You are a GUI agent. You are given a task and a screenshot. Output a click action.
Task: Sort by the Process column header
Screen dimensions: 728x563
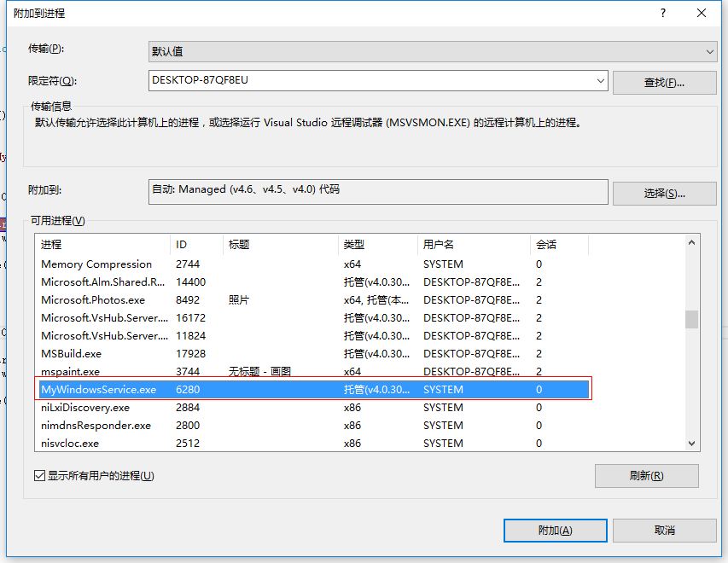click(x=102, y=245)
